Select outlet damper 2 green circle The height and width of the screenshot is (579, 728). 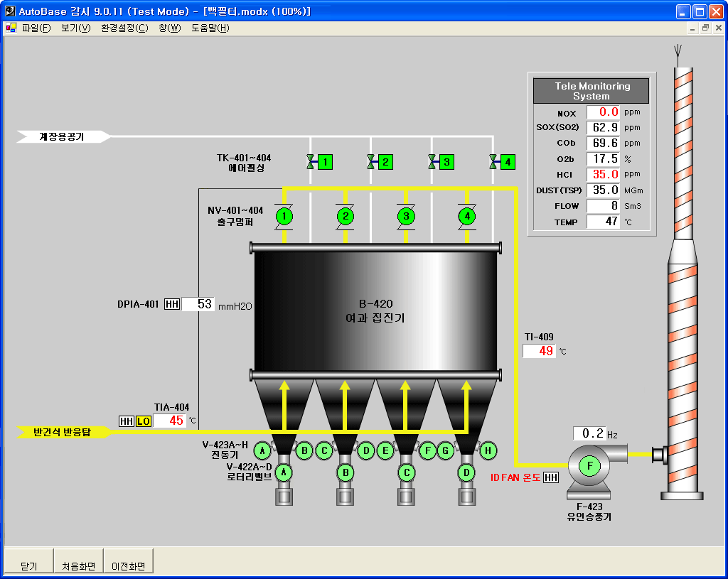click(345, 216)
